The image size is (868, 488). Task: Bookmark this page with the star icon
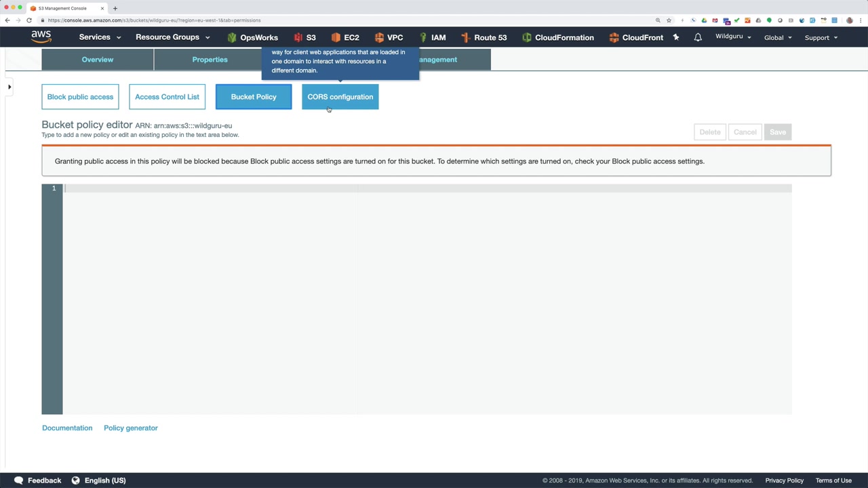(669, 20)
